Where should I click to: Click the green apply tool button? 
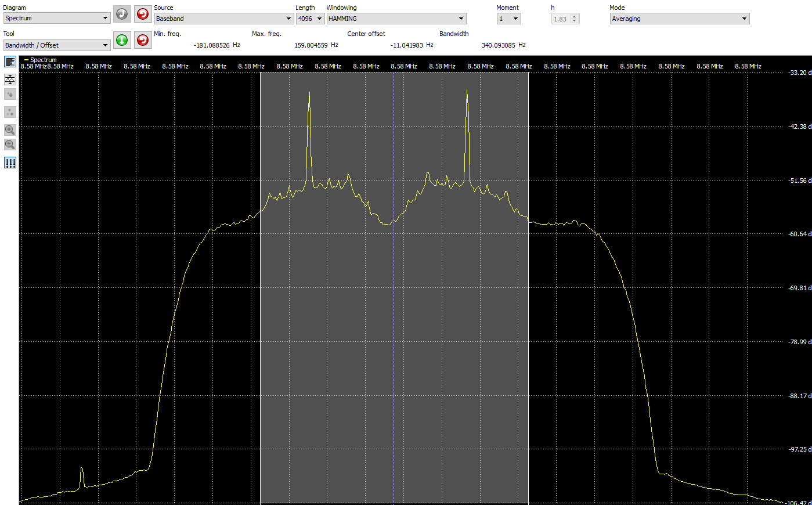point(122,40)
